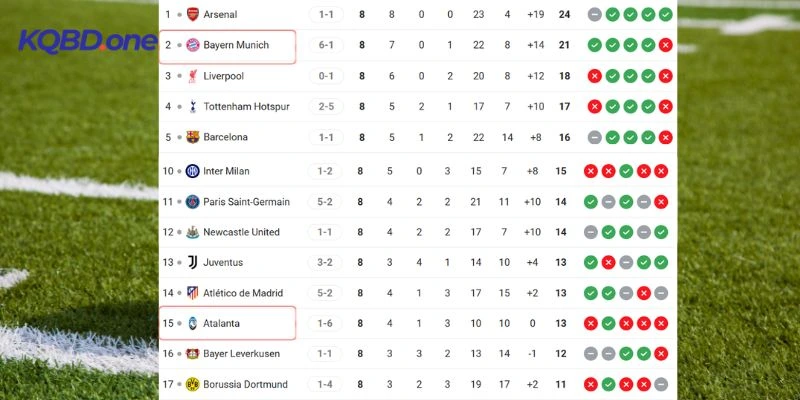Open the Bayer Leverkusen team link

pyautogui.click(x=241, y=354)
